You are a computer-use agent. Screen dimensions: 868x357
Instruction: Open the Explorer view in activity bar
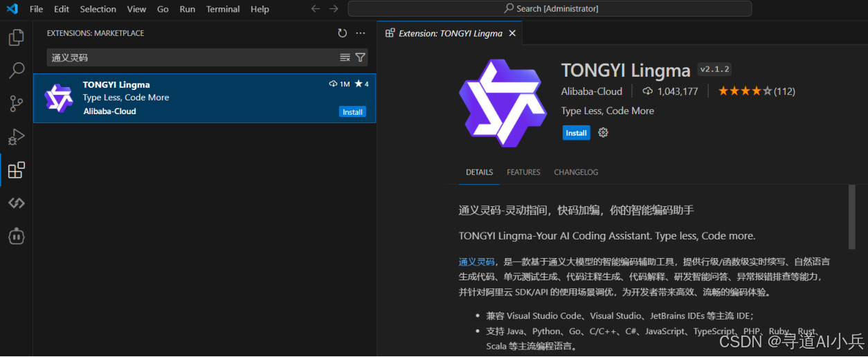tap(17, 37)
